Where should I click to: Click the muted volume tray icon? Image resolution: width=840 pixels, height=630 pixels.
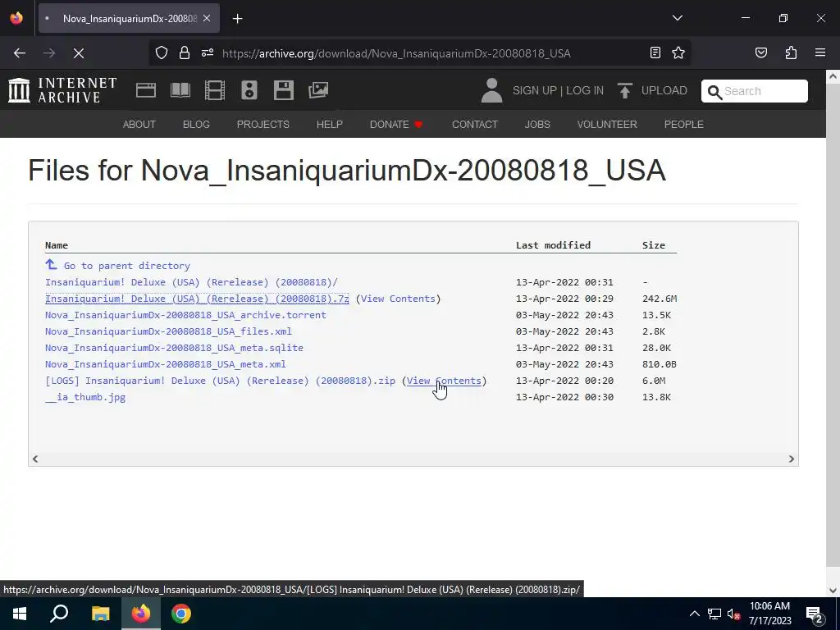733,614
